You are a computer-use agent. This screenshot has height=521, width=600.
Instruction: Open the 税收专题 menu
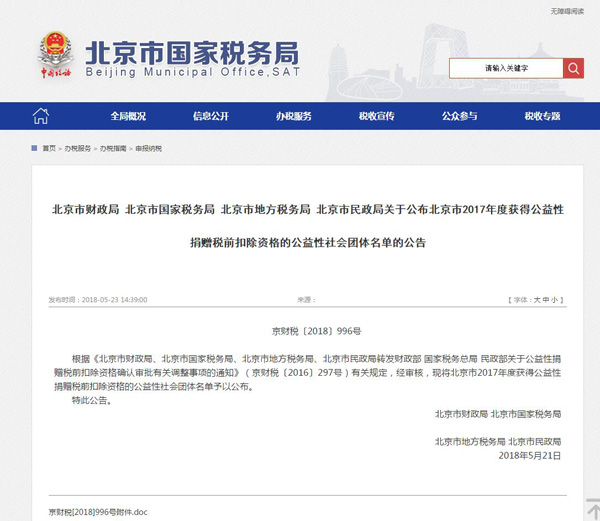pos(542,116)
